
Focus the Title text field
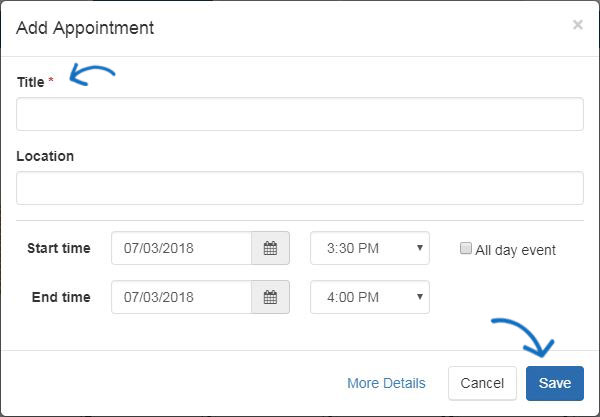pos(300,114)
